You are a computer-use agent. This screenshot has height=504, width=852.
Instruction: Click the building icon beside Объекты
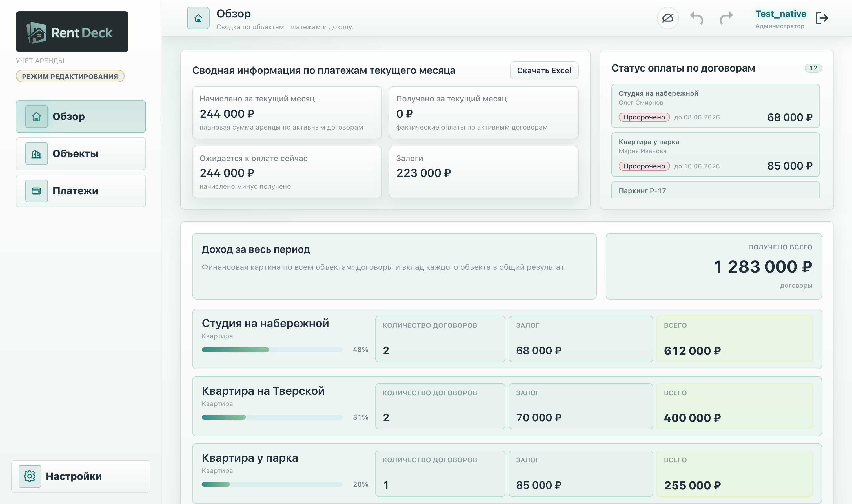point(36,154)
